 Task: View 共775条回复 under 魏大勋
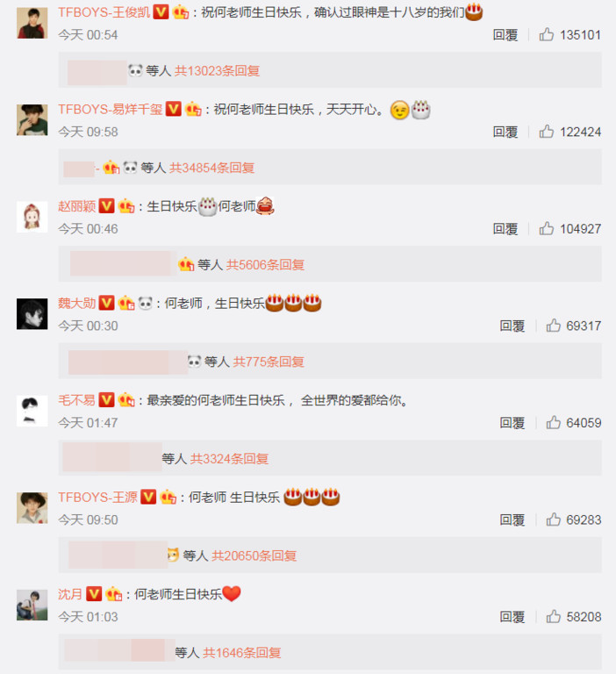click(269, 362)
